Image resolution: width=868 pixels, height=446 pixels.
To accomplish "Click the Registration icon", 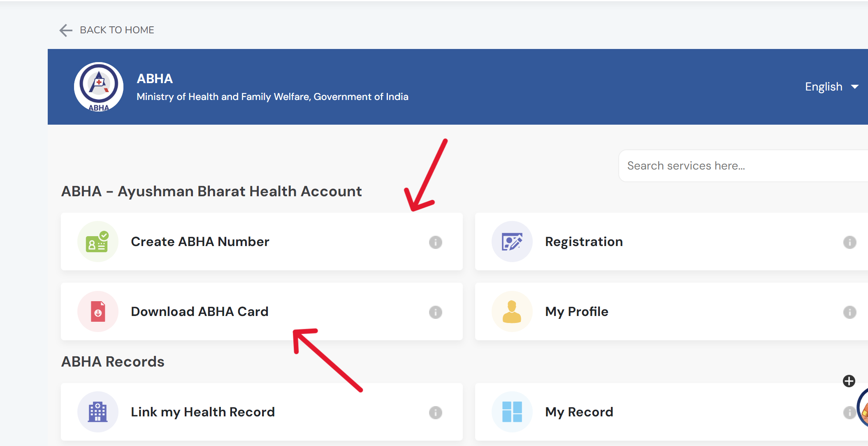I will [509, 241].
